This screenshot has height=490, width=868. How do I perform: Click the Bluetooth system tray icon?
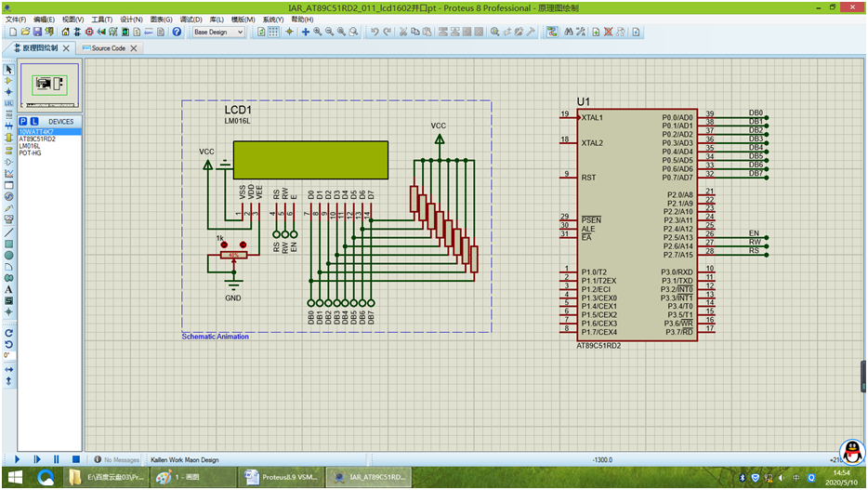pyautogui.click(x=743, y=477)
